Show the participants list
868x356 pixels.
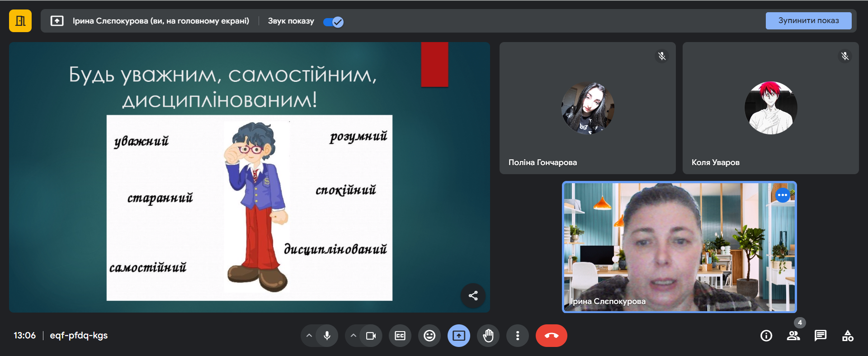tap(793, 336)
